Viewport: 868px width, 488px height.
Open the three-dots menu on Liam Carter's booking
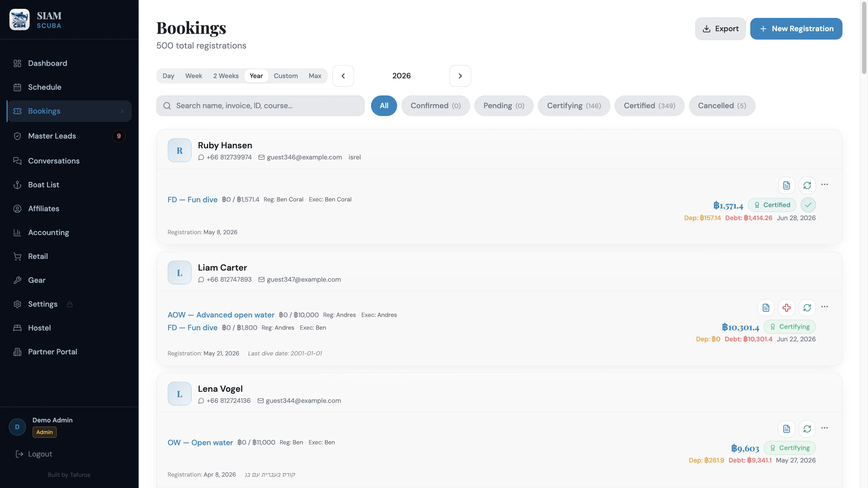click(x=825, y=307)
